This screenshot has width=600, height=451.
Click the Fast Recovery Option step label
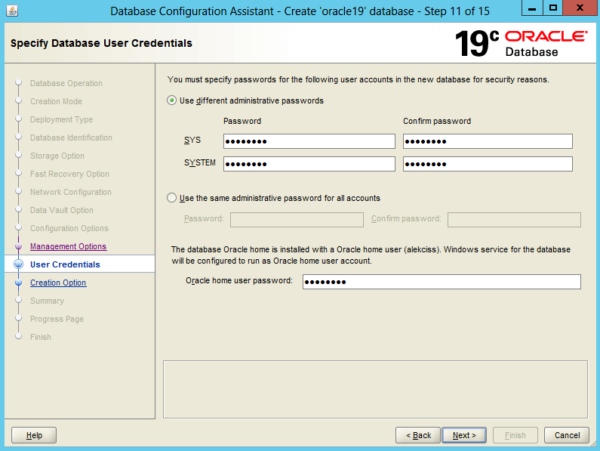pos(70,174)
